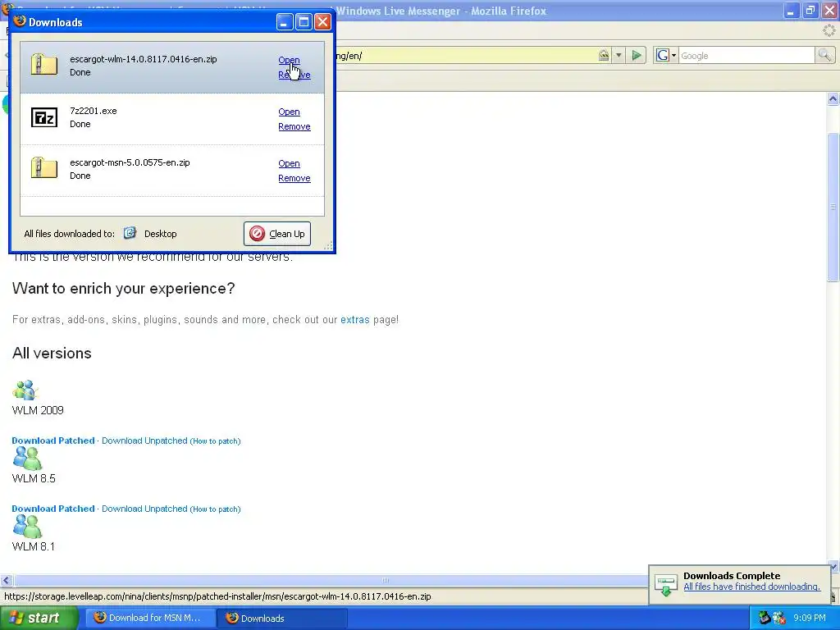This screenshot has height=630, width=840.
Task: Open escargot-msn-5.0.0575-en.zip download
Action: tap(289, 163)
